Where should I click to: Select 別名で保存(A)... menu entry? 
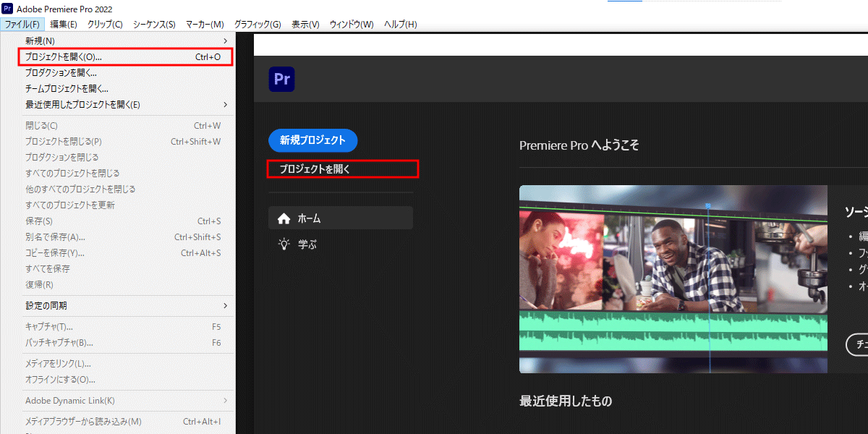coord(126,237)
